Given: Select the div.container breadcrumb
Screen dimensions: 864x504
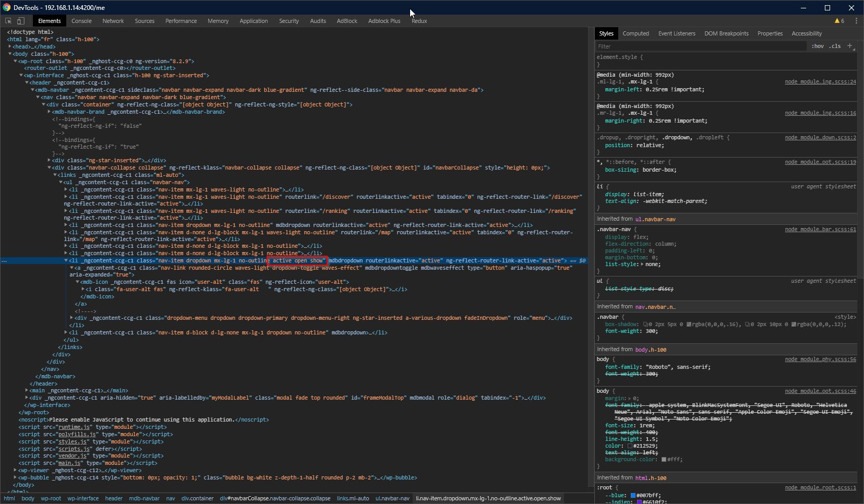Looking at the screenshot, I should [x=197, y=498].
